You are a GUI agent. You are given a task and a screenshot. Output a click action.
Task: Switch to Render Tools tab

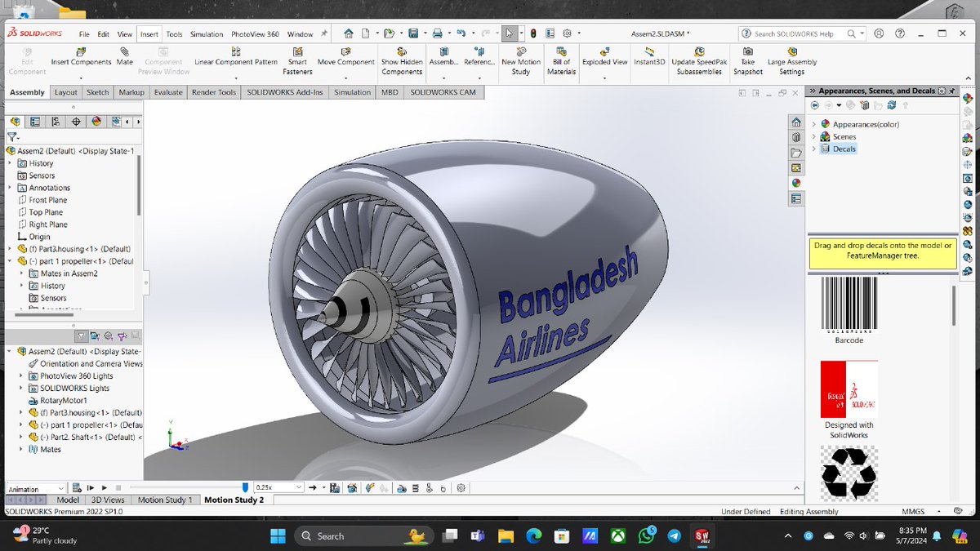click(214, 92)
